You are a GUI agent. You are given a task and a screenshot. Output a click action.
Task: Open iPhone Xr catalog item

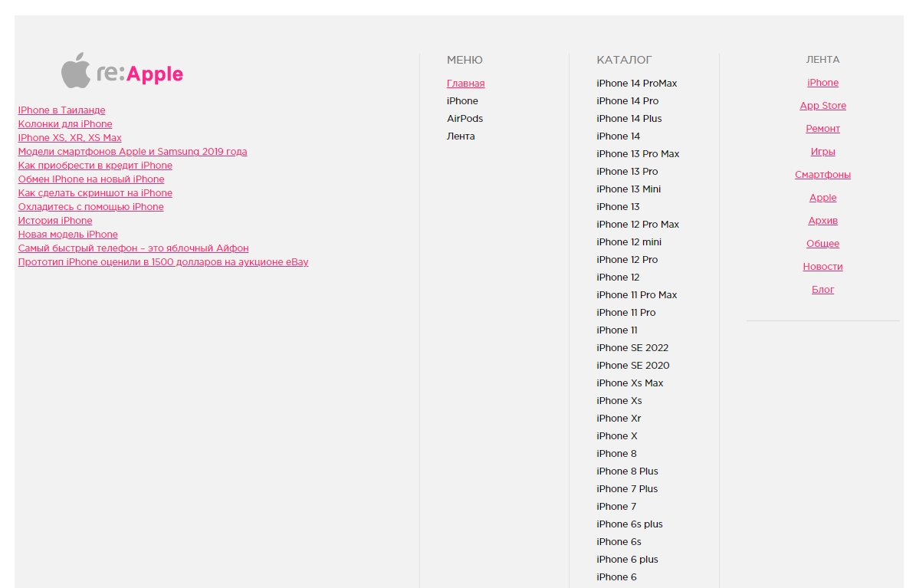[619, 419]
